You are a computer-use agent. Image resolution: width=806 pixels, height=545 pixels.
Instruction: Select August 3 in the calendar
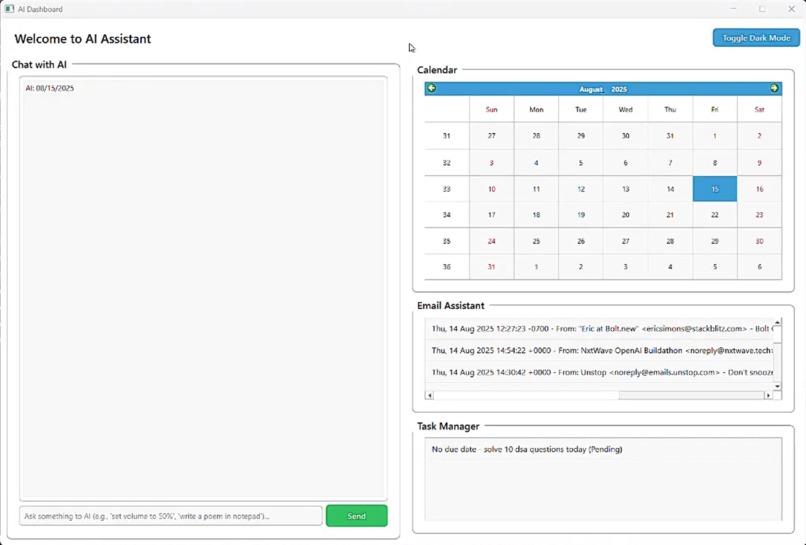pyautogui.click(x=491, y=162)
